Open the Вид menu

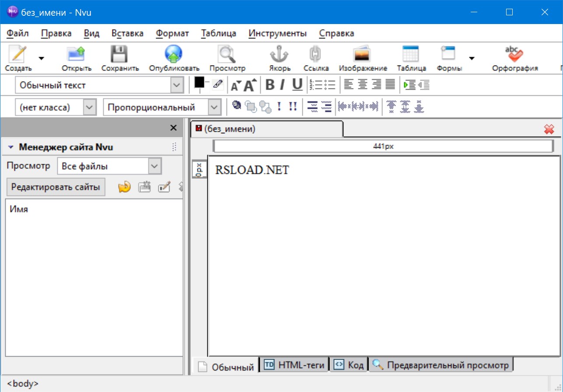pos(91,33)
